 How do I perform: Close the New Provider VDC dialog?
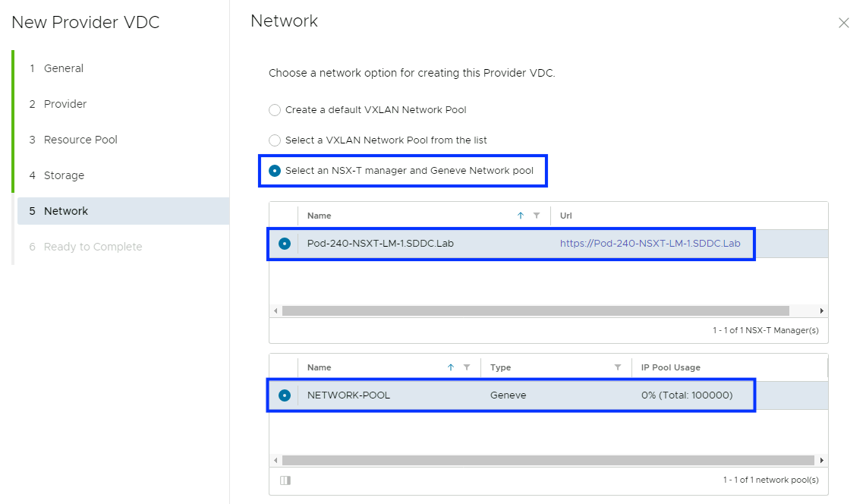point(843,23)
